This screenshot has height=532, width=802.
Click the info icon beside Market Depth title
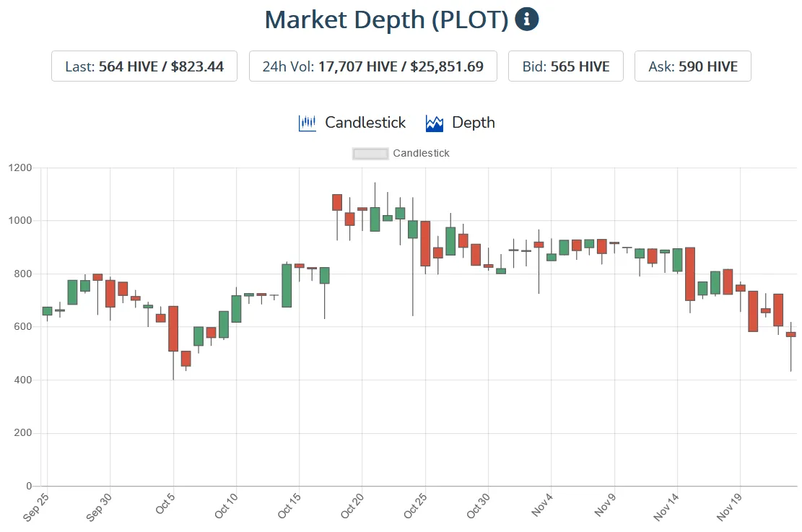point(526,19)
